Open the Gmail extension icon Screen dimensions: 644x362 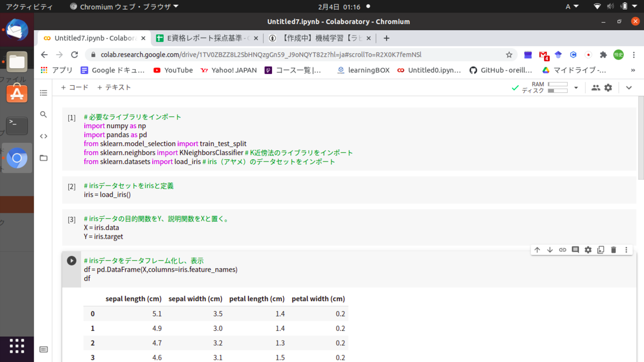click(544, 55)
